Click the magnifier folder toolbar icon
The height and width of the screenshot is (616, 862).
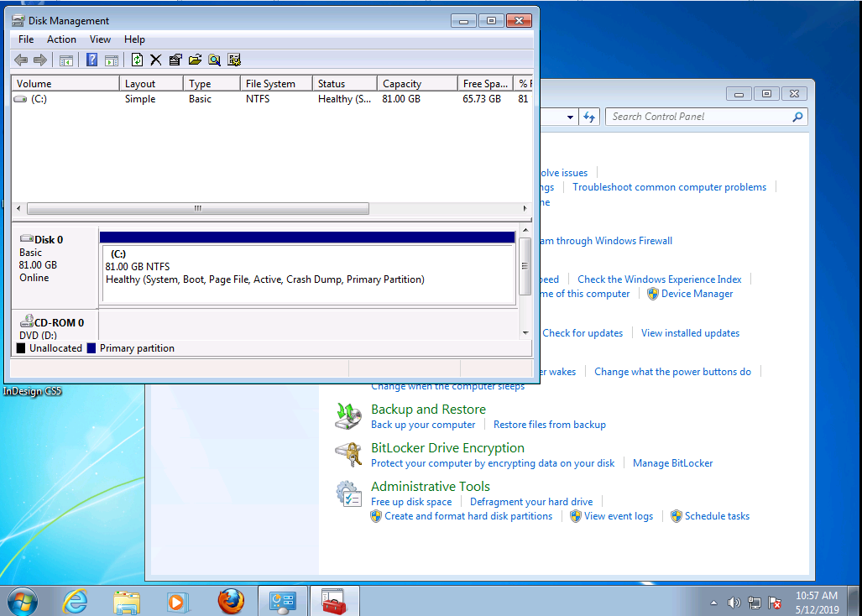click(215, 60)
